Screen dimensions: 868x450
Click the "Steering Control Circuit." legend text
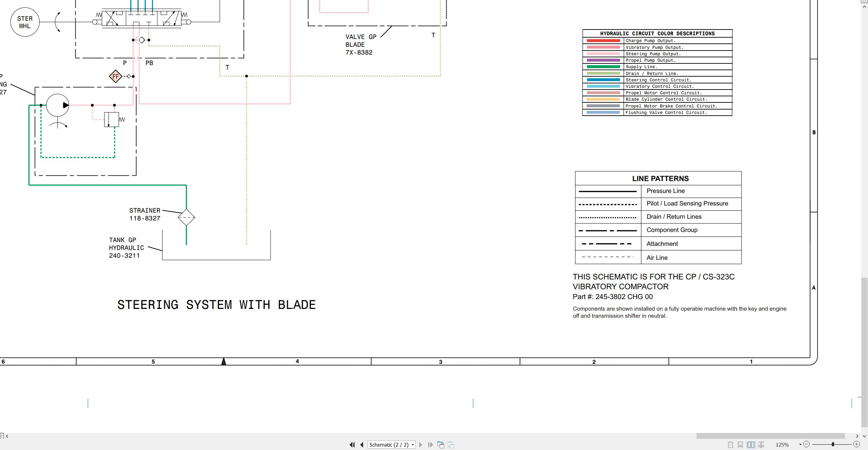[658, 80]
